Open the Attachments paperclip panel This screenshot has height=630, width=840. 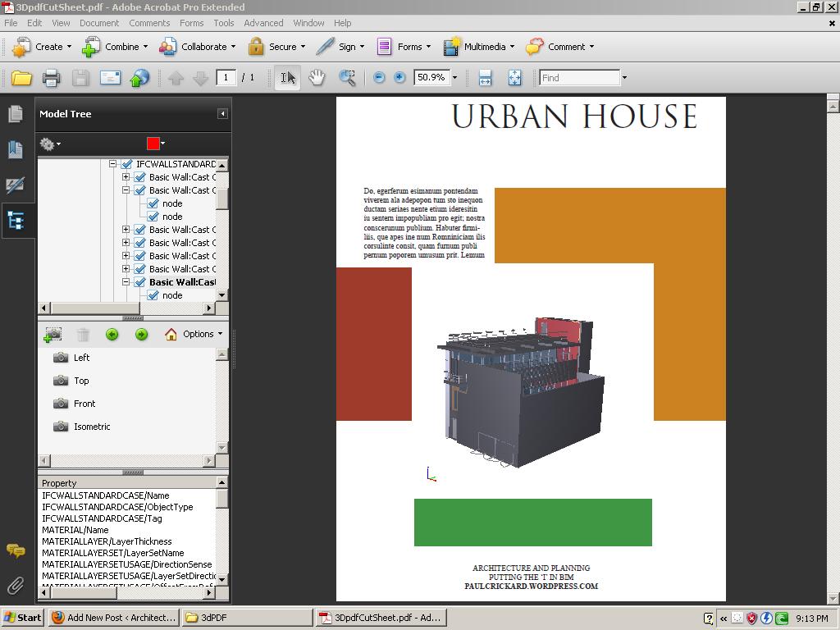click(x=16, y=586)
